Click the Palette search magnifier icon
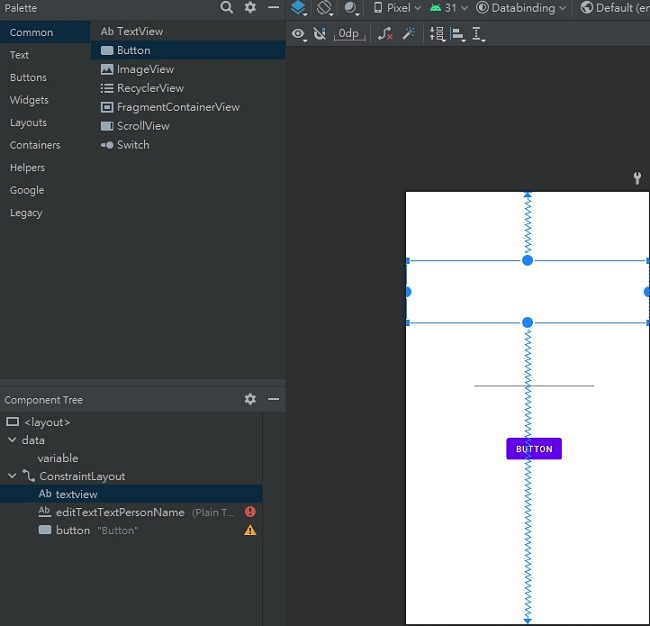The height and width of the screenshot is (626, 650). point(227,8)
